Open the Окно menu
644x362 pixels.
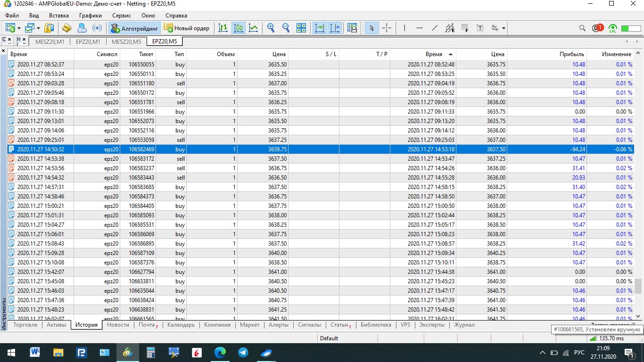148,15
